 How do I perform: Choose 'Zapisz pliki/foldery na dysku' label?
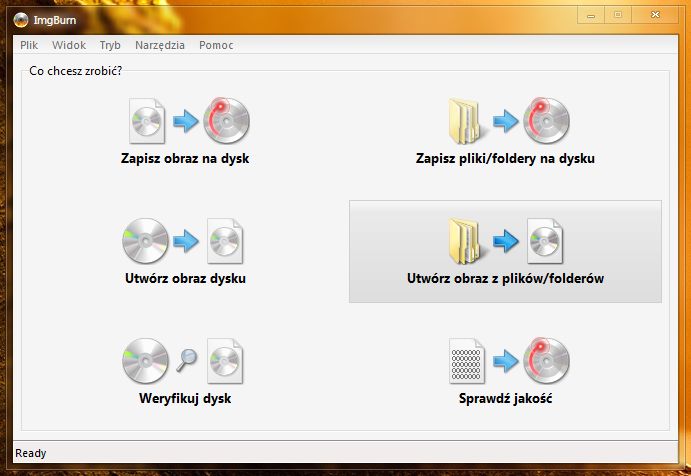point(505,158)
